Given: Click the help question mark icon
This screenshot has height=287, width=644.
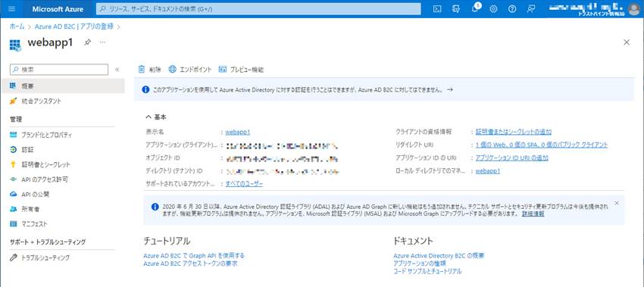Looking at the screenshot, I should point(512,9).
